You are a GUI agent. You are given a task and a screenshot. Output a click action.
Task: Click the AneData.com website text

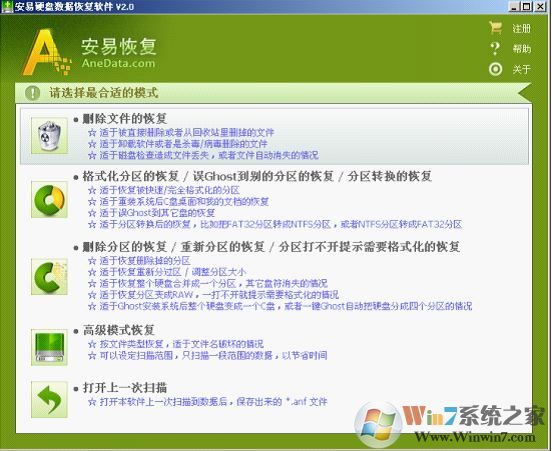[118, 63]
